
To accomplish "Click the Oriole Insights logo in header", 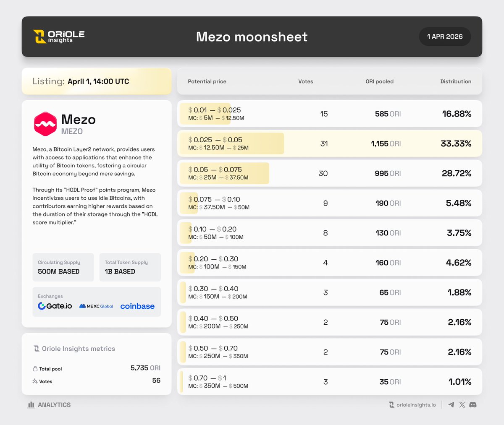I will 59,37.
